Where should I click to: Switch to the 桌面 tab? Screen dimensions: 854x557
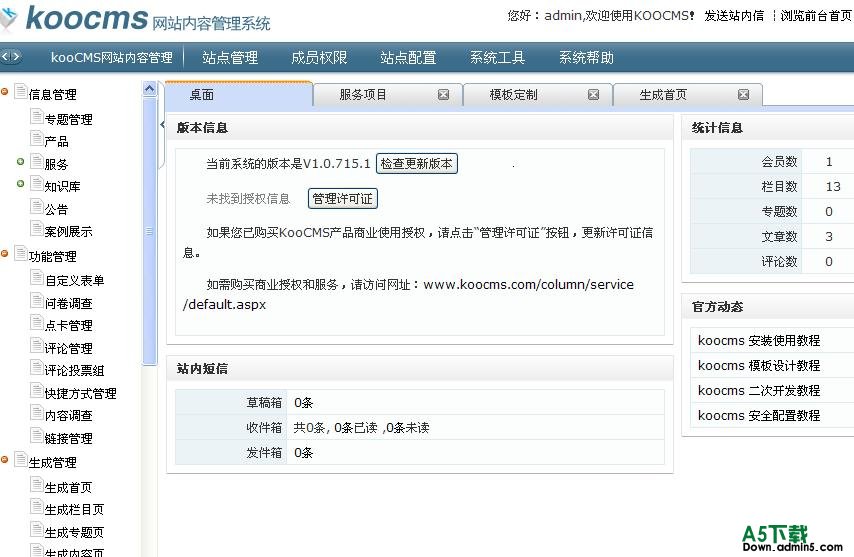pos(239,95)
